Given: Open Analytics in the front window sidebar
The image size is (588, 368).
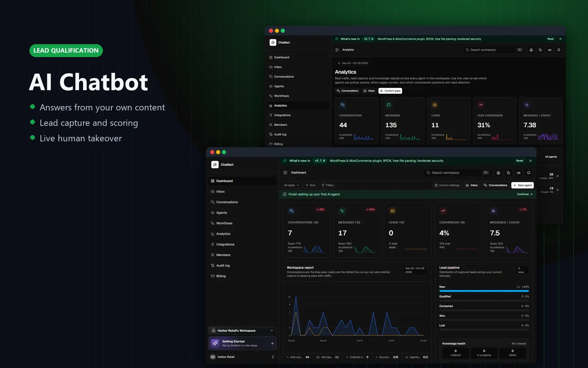Looking at the screenshot, I should point(242,234).
